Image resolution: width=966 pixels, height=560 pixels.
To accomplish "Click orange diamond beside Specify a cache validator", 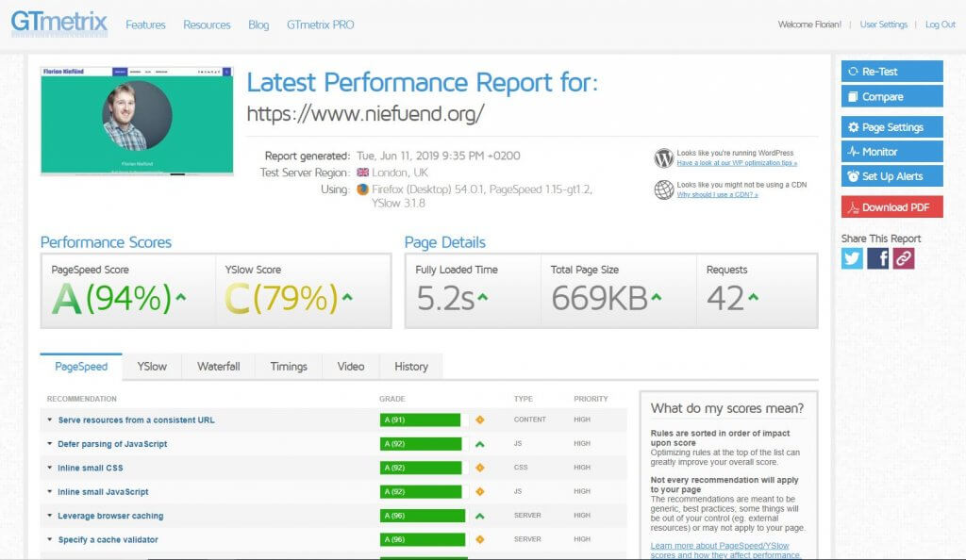I will pyautogui.click(x=480, y=539).
